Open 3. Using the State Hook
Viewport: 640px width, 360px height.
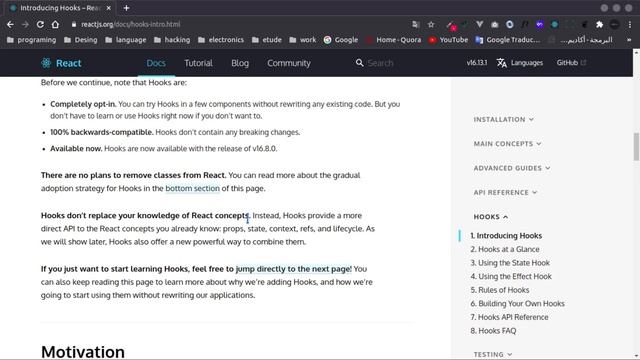coord(510,263)
